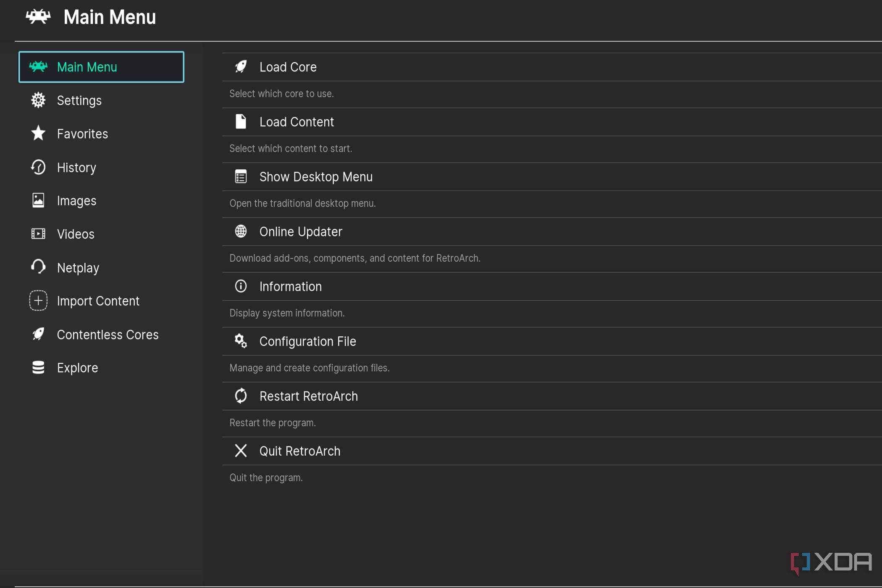Open the Favorites sidebar entry
Viewport: 882px width, 588px height.
pyautogui.click(x=101, y=134)
